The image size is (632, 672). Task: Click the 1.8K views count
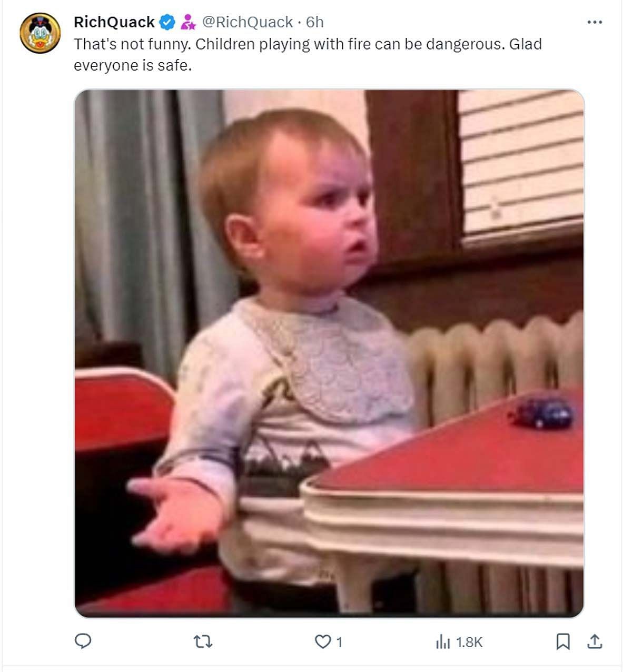(x=469, y=642)
